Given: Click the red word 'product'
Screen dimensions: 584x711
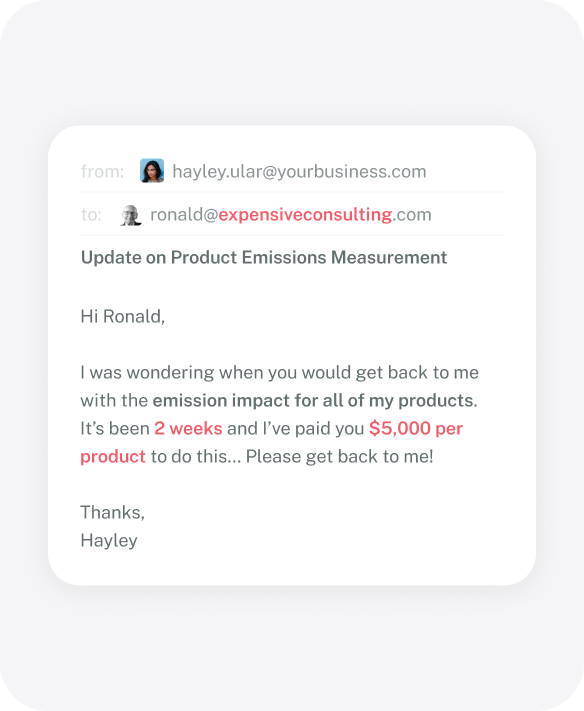Looking at the screenshot, I should coord(113,457).
